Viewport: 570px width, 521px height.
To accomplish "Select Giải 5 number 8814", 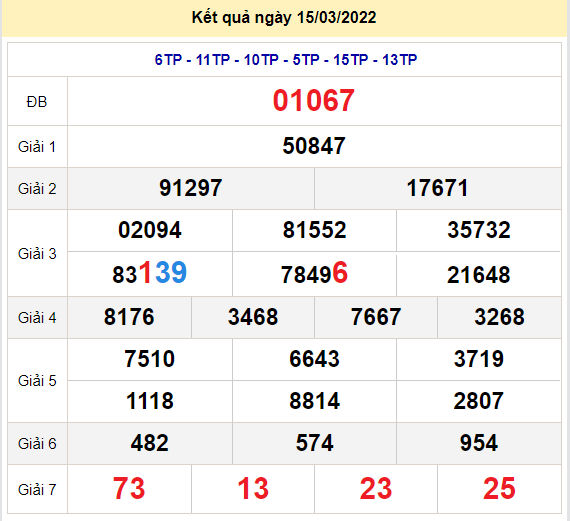I will (314, 401).
